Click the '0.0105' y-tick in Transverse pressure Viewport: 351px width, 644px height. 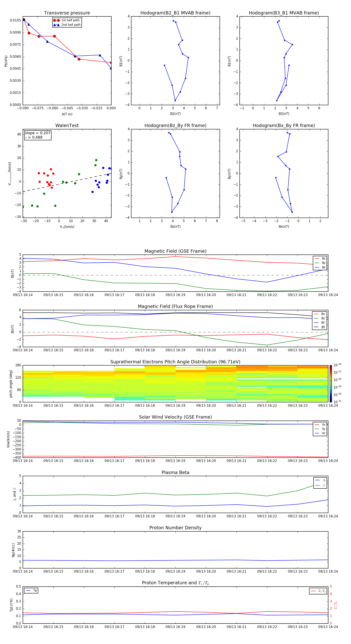pos(15,20)
